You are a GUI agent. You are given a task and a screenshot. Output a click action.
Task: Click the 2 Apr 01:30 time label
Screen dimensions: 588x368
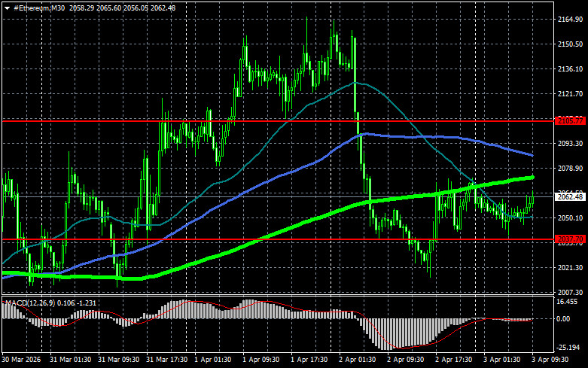click(x=358, y=360)
